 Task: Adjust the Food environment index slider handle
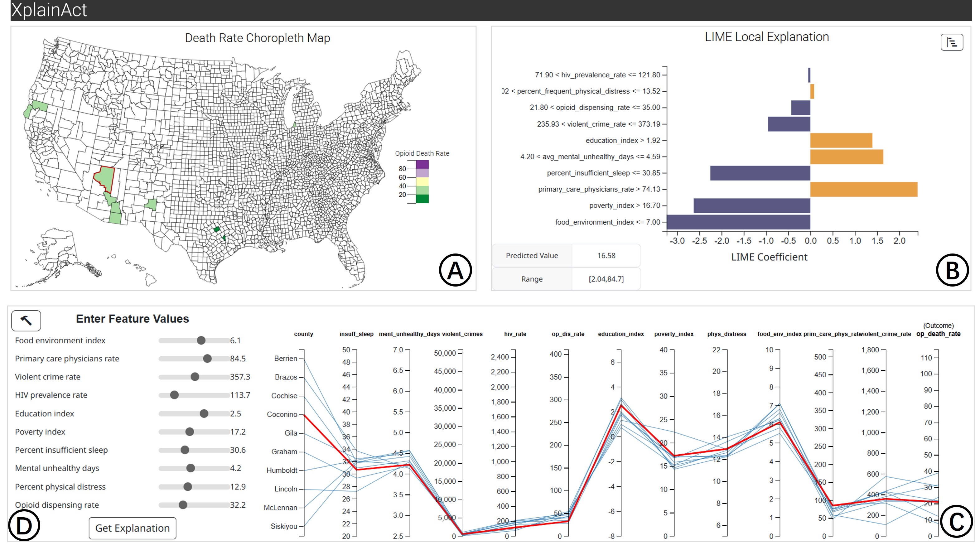tap(201, 340)
